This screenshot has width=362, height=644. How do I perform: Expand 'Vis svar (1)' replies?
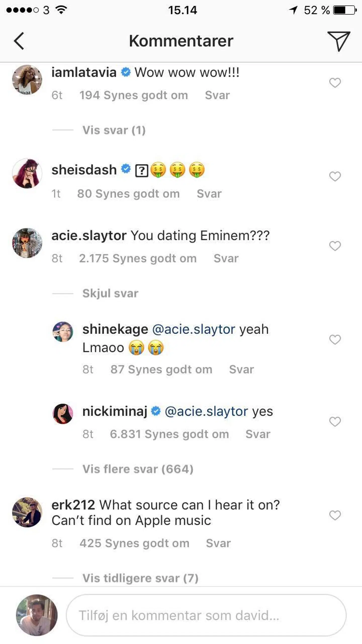pyautogui.click(x=114, y=130)
